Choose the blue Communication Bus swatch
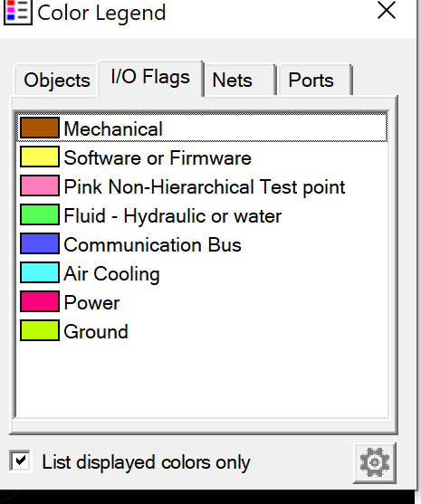 pyautogui.click(x=40, y=243)
